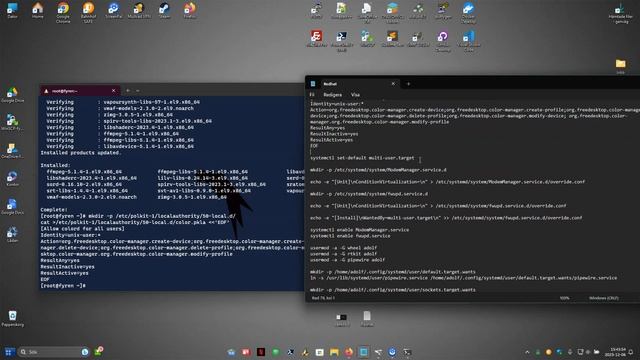Open the terminal new-tab dropdown arrow
Viewport: 640px width, 360px height.
138,91
